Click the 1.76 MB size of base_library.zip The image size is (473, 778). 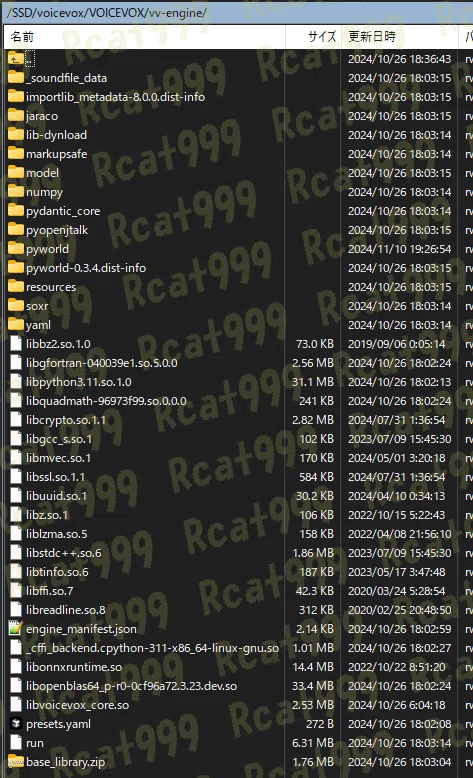313,762
